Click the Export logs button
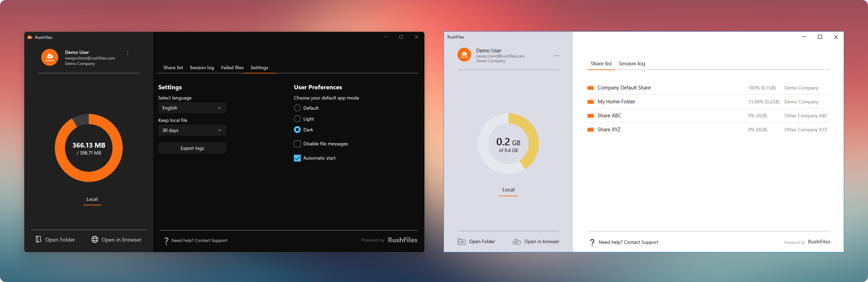This screenshot has width=868, height=282. coord(192,148)
